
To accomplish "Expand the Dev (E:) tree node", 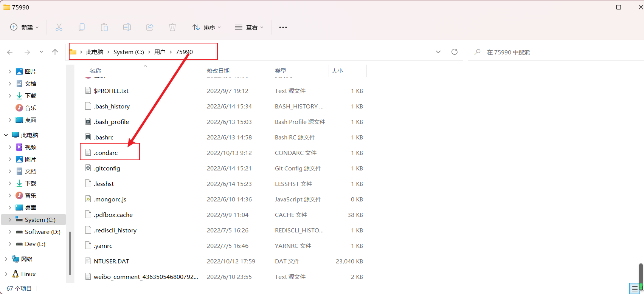I will [10, 244].
